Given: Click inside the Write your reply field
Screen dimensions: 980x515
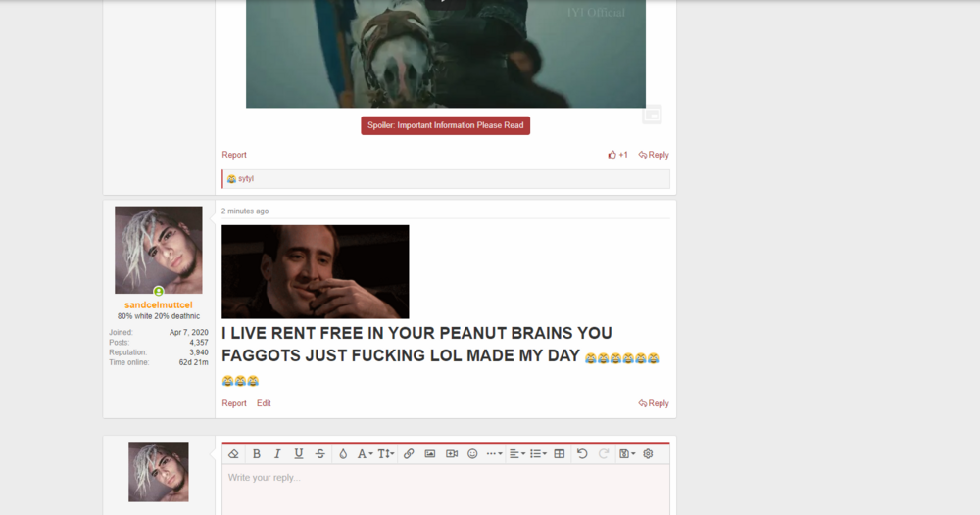Looking at the screenshot, I should pos(446,490).
